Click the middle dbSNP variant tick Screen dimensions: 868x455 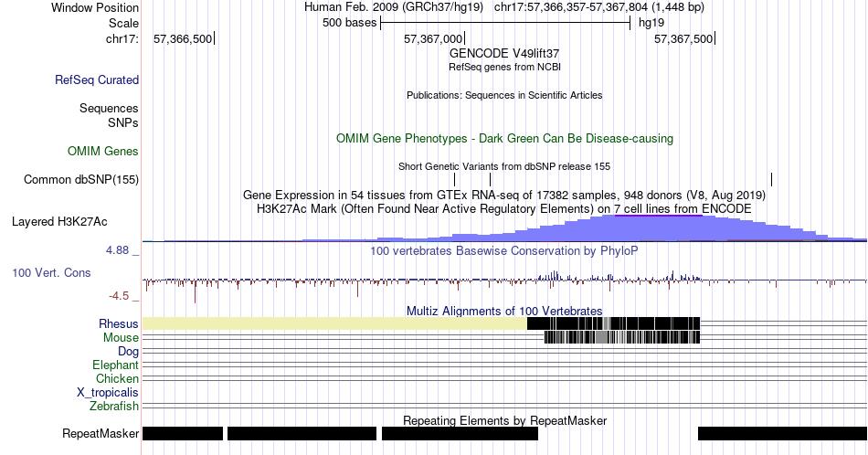tap(491, 179)
